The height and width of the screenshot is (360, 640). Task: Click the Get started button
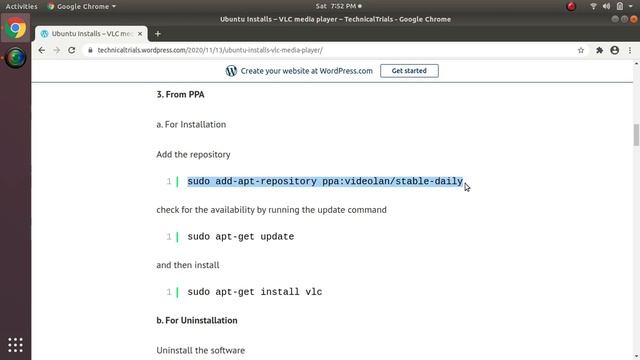pos(409,71)
